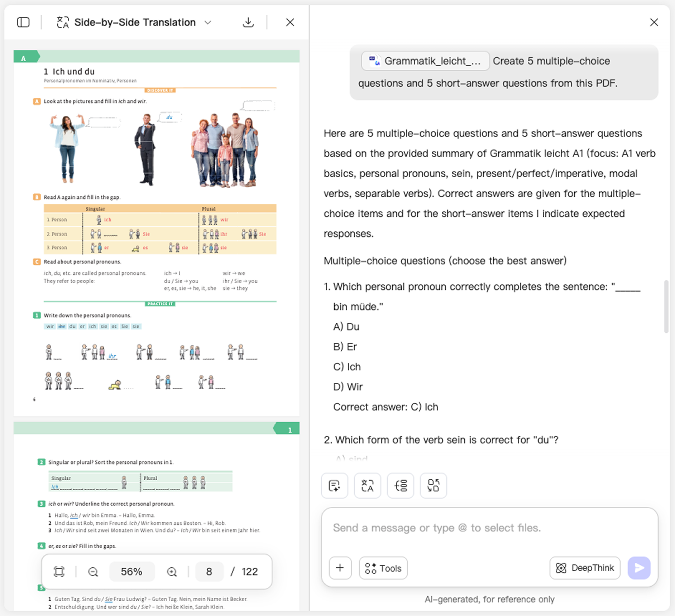Click the businessman photo in PDF
The image size is (675, 616).
click(x=146, y=150)
